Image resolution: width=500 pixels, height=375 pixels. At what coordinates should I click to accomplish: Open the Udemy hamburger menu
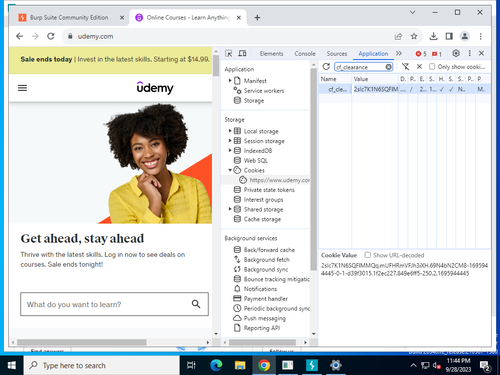tap(22, 88)
